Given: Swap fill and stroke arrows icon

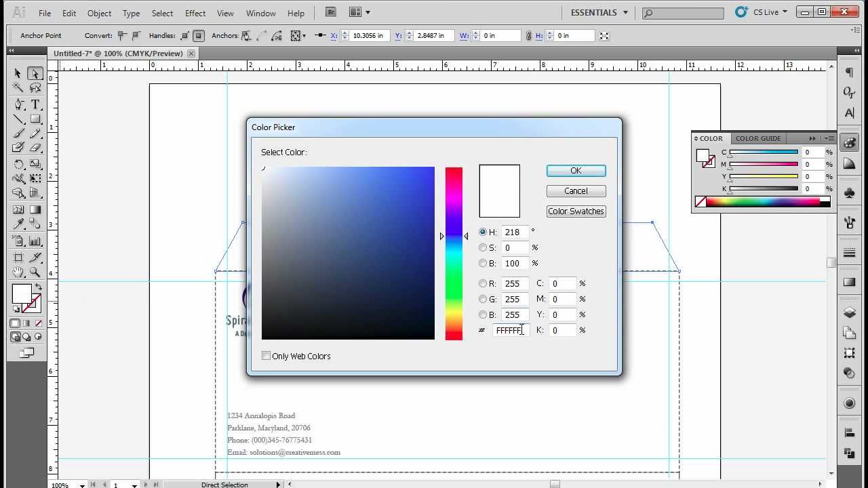Looking at the screenshot, I should (39, 287).
